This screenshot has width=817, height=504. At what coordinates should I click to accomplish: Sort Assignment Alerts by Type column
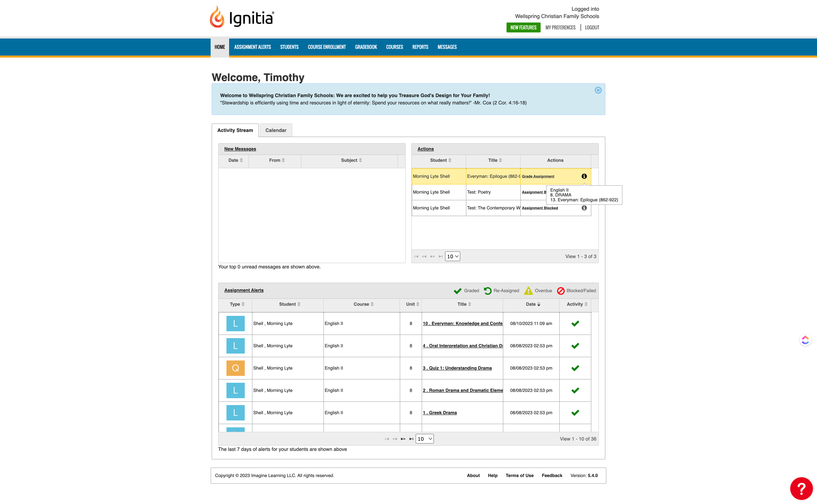click(237, 304)
